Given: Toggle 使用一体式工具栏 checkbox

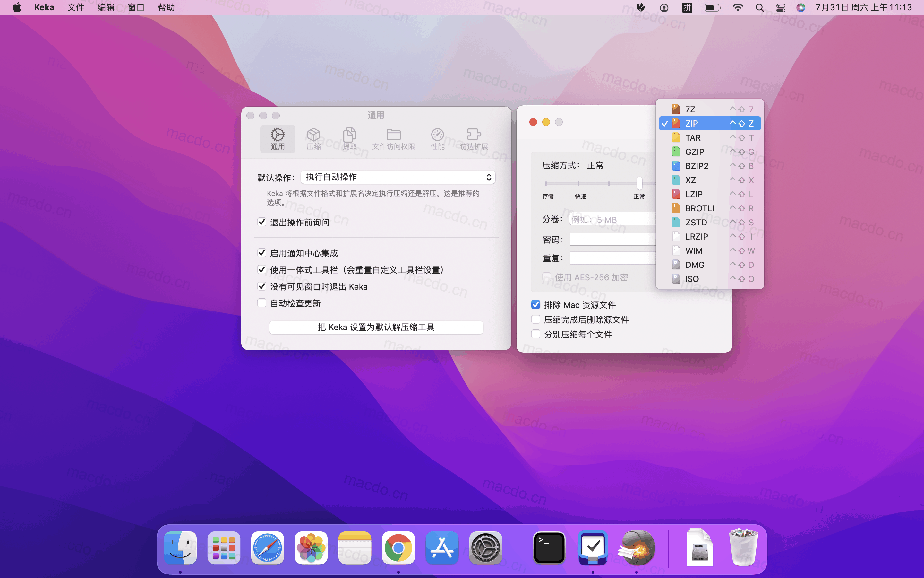Looking at the screenshot, I should (261, 270).
